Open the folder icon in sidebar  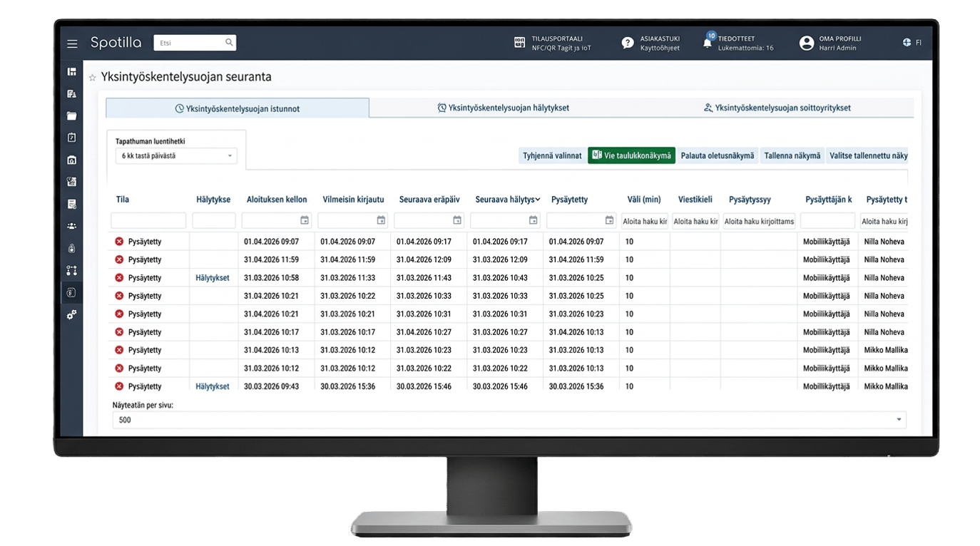(x=71, y=116)
